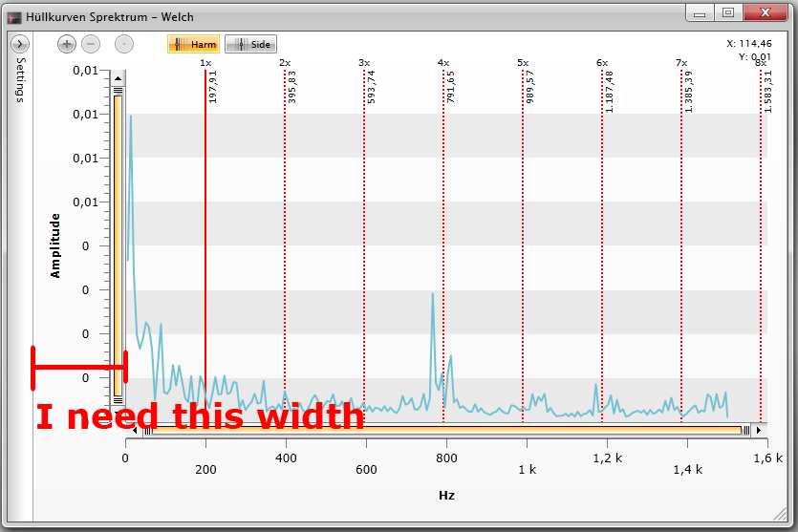Click the Settings vertical tab label
Screen dimensions: 798x532
pyautogui.click(x=20, y=80)
